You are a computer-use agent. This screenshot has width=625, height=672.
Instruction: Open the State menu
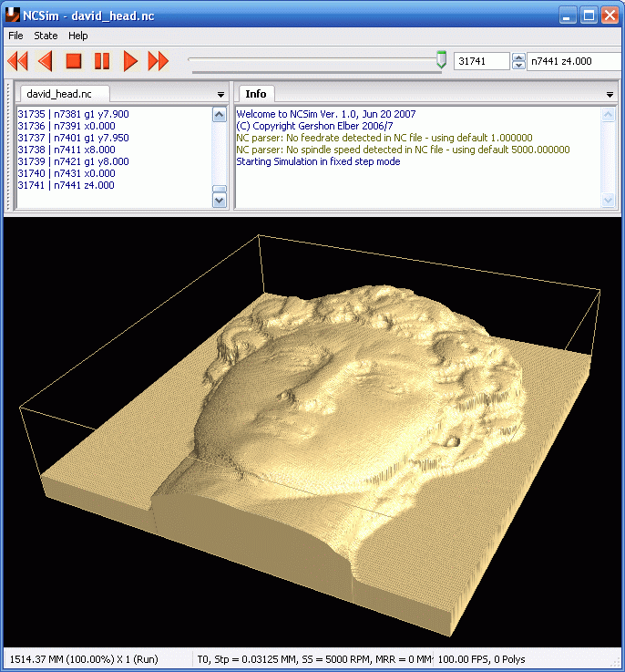click(46, 36)
